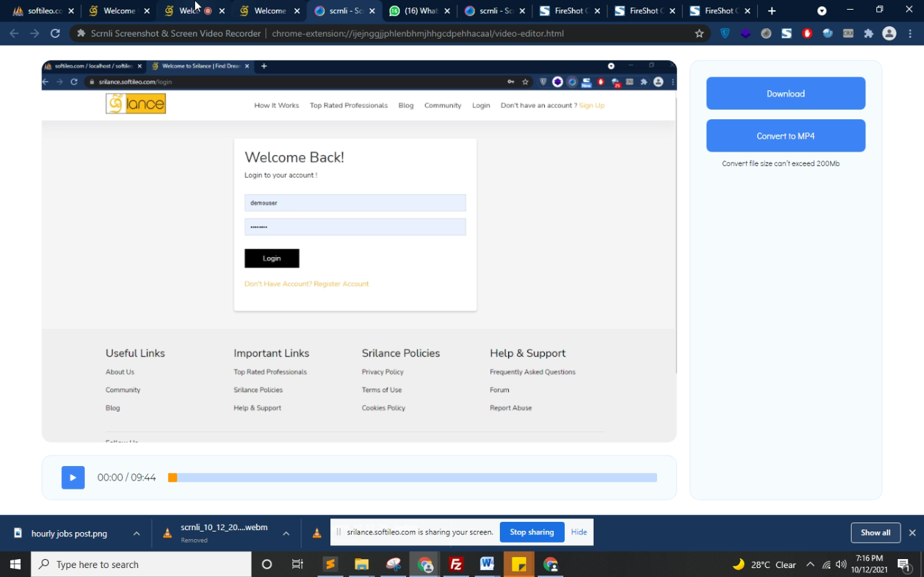Open the Chrome profile avatar icon
Image resolution: width=924 pixels, height=577 pixels.
click(889, 33)
